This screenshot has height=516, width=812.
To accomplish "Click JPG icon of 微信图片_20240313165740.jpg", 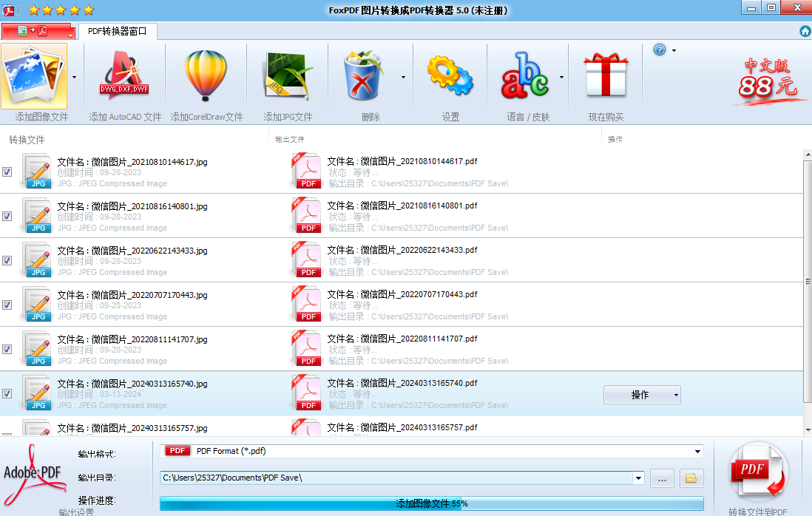I will coord(37,393).
